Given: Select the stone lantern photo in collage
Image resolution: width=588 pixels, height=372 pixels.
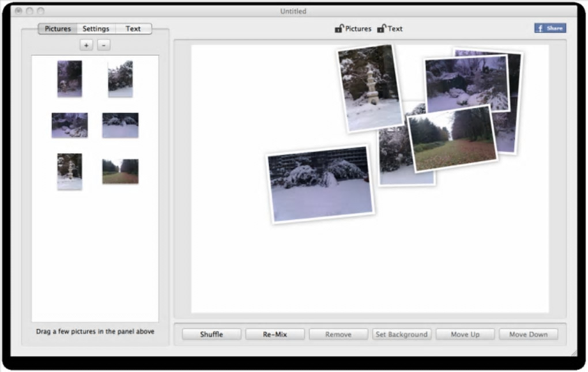Looking at the screenshot, I should coord(370,89).
